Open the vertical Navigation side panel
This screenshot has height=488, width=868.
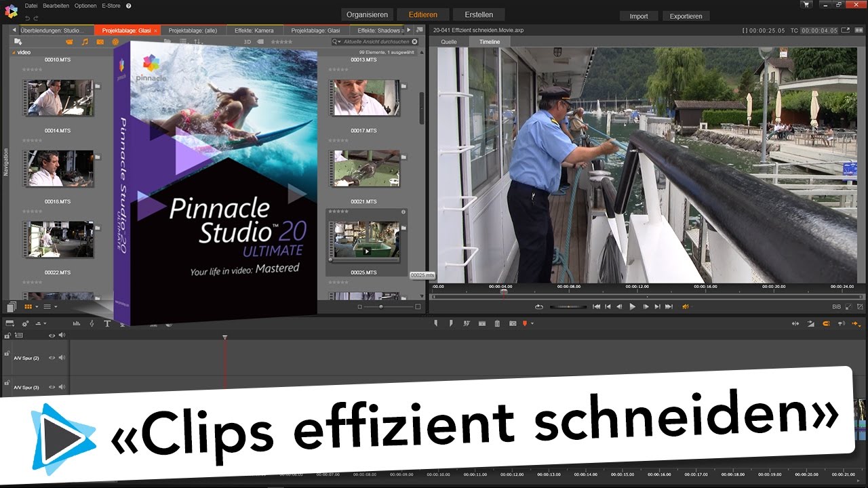click(x=5, y=163)
